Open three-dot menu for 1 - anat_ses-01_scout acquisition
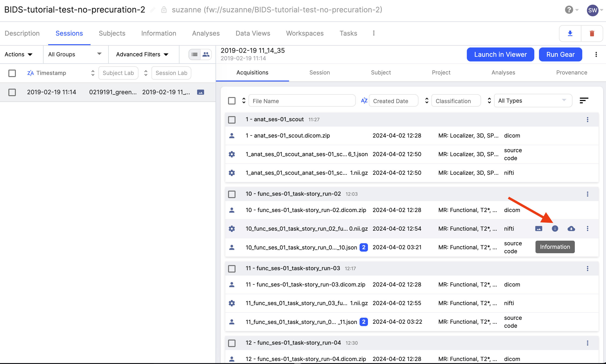606x364 pixels. (x=587, y=120)
